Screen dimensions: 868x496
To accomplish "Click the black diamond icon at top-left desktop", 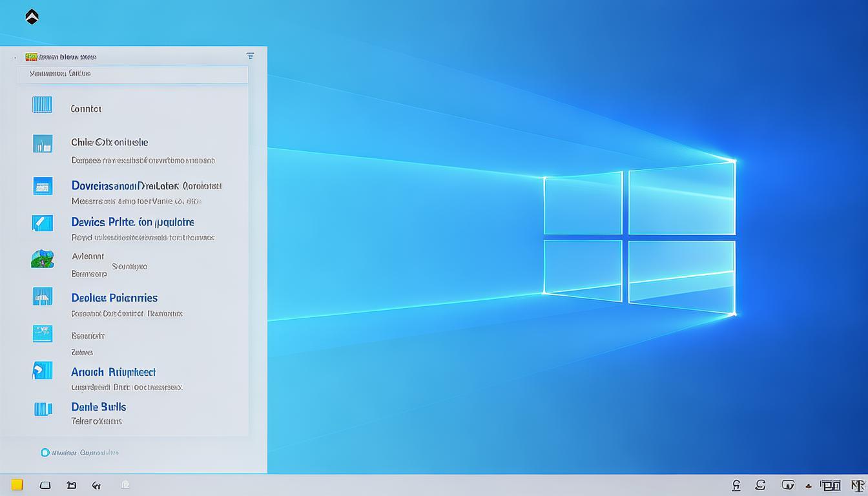I will click(32, 17).
